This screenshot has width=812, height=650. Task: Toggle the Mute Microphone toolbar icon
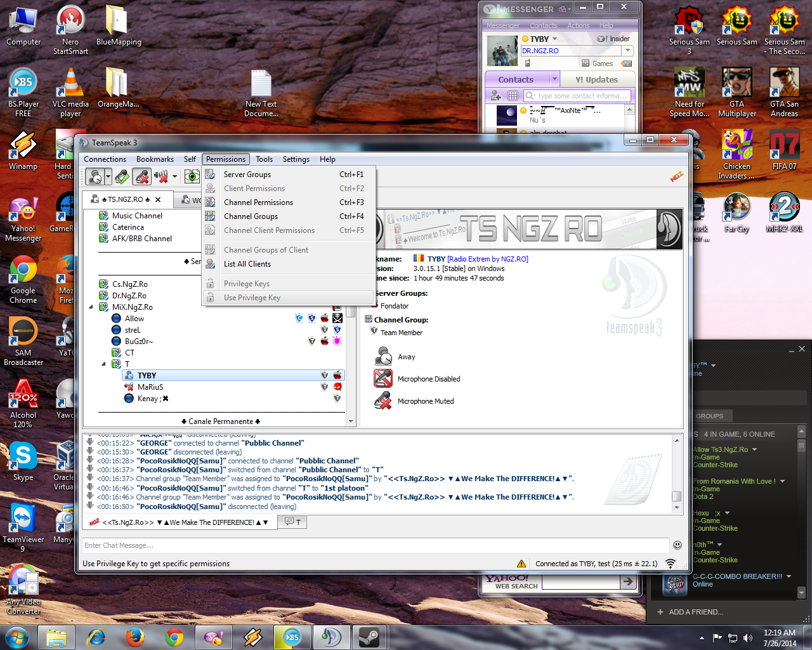pyautogui.click(x=142, y=176)
